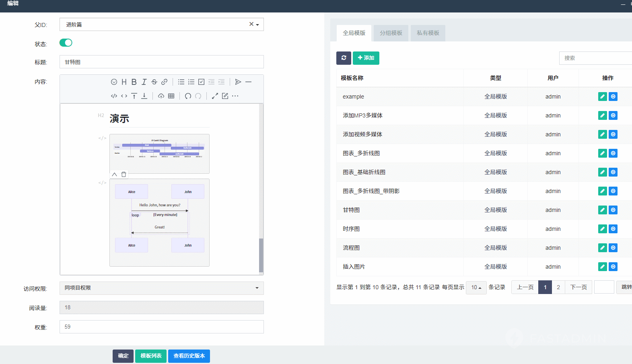
Task: Switch the editor to fullscreen mode
Action: point(215,96)
